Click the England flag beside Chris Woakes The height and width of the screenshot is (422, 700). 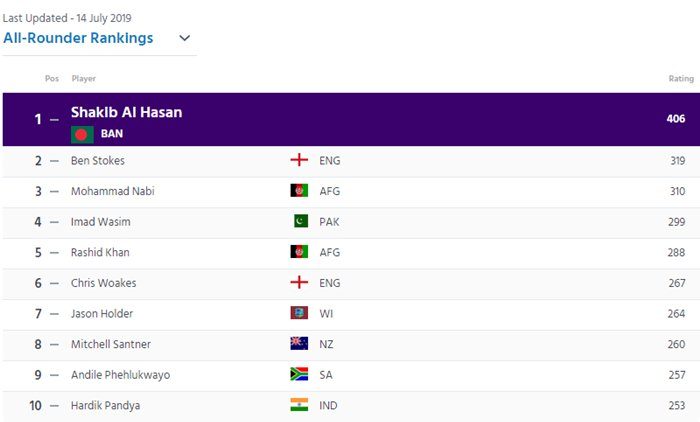(x=299, y=282)
